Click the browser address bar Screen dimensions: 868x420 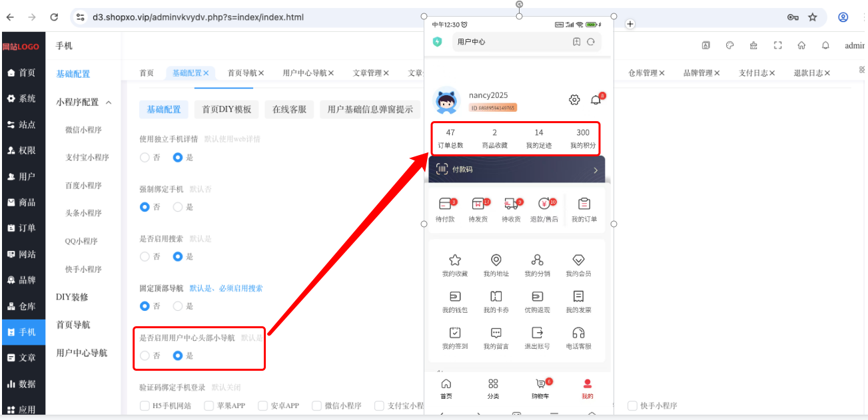point(426,17)
